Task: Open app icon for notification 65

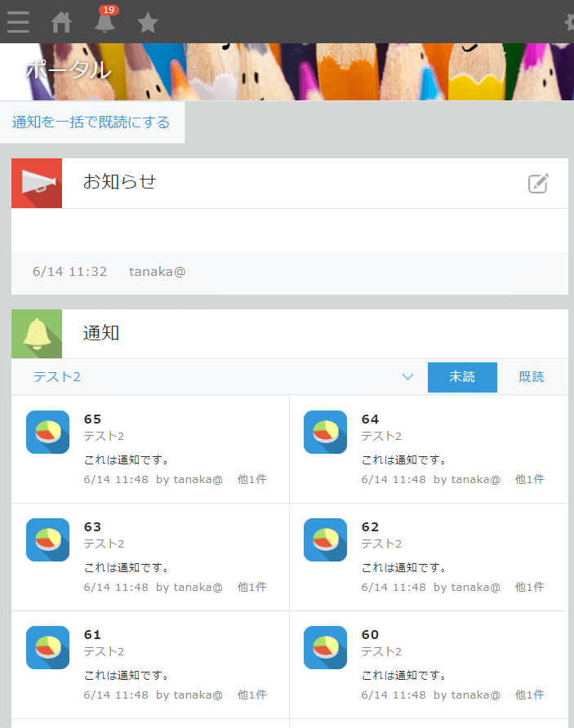Action: click(x=48, y=432)
